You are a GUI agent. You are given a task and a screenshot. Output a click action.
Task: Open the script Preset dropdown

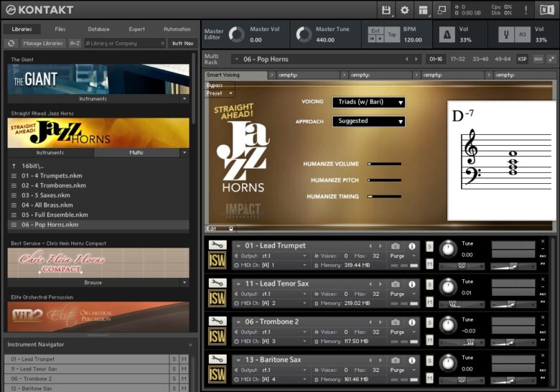[x=220, y=93]
